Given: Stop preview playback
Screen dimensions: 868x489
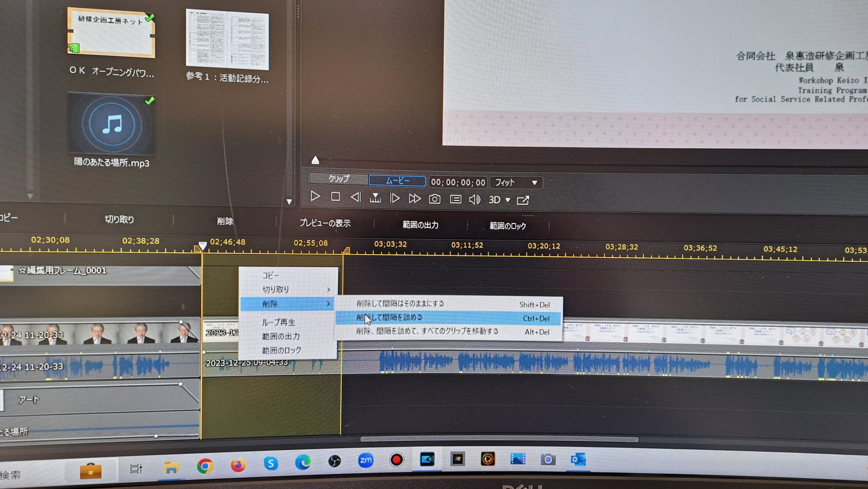Looking at the screenshot, I should tap(335, 197).
